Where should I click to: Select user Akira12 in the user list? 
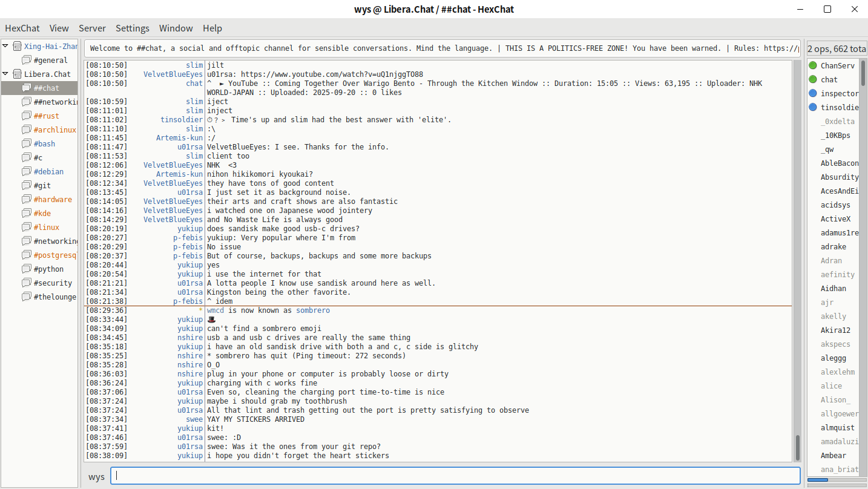pyautogui.click(x=835, y=330)
